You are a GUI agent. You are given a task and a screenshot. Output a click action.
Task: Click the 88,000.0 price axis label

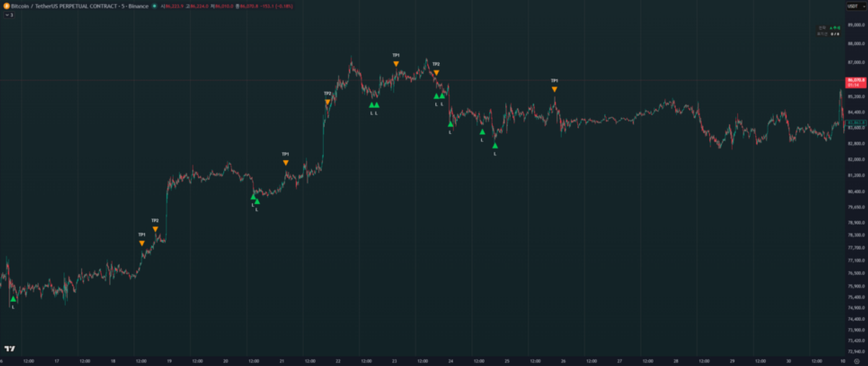pos(857,44)
